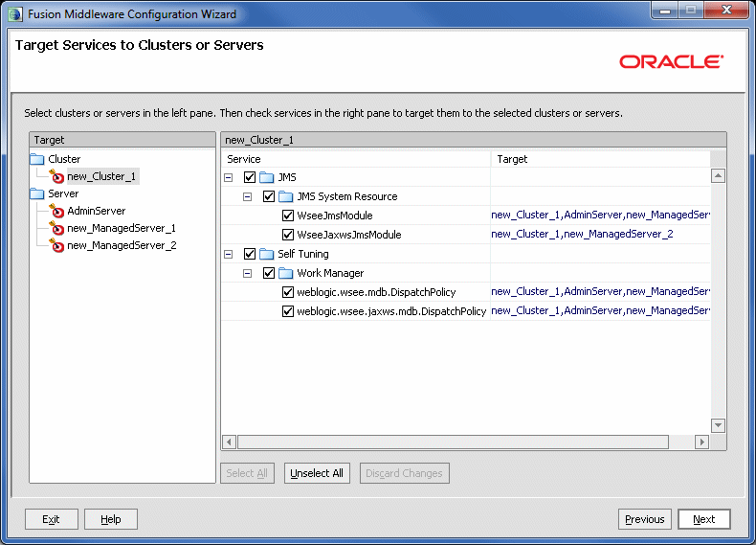Click the vertical scrollbar up arrow

718,175
